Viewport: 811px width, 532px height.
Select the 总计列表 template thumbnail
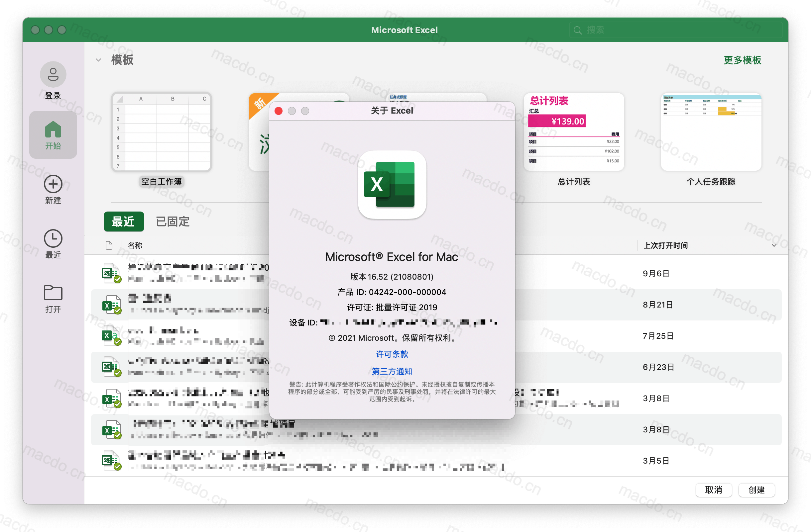574,132
